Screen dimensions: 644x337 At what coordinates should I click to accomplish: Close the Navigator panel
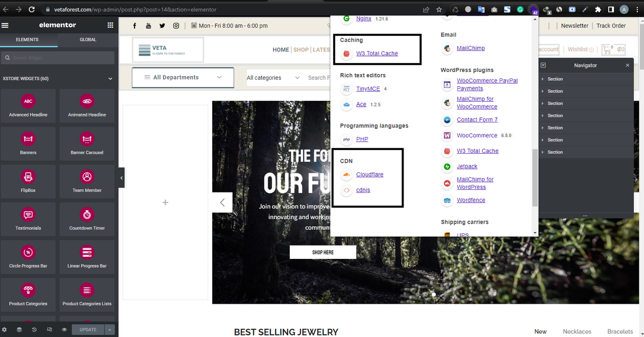[627, 65]
